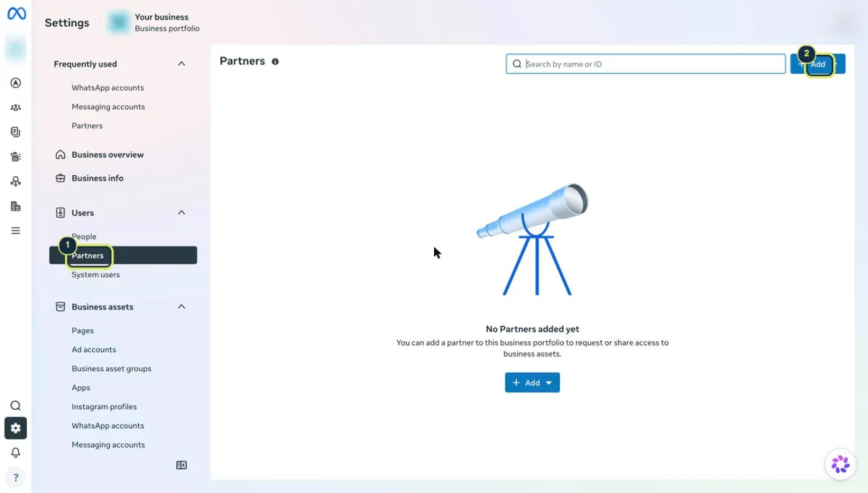The image size is (868, 493).
Task: Open the purple assistant icon at bottom right
Action: [x=840, y=464]
